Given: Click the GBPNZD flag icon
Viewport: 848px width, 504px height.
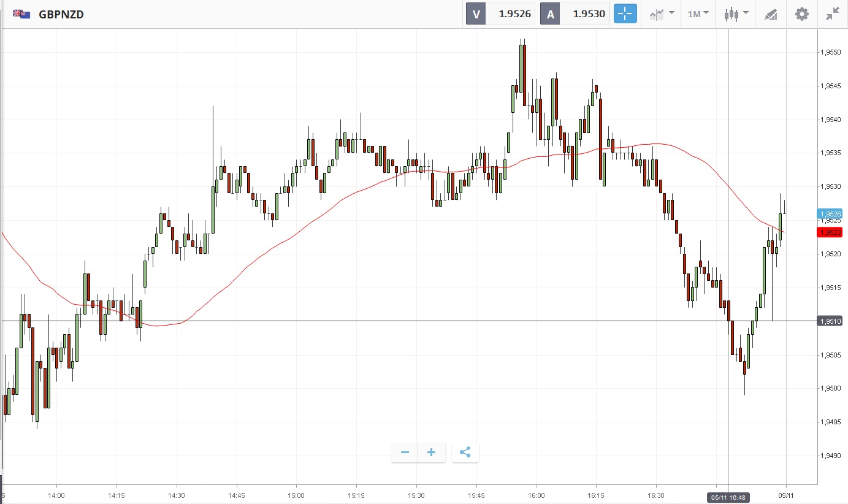Looking at the screenshot, I should [x=21, y=14].
